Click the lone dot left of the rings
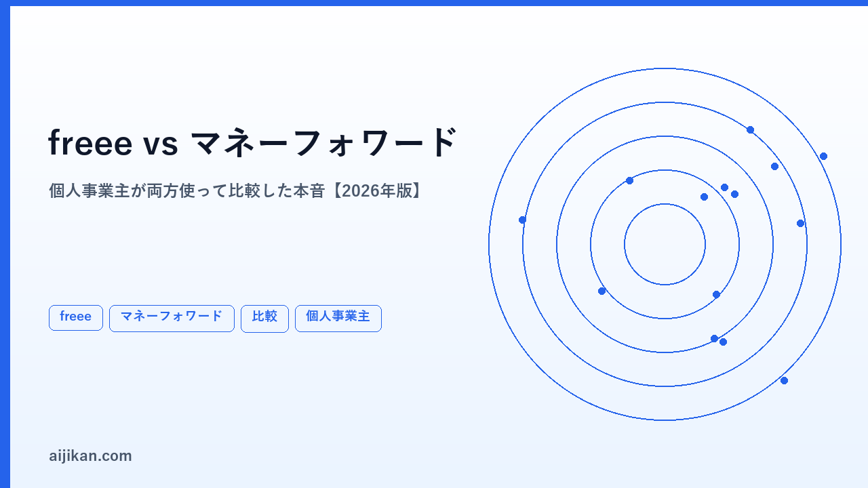The height and width of the screenshot is (488, 868). pyautogui.click(x=522, y=220)
